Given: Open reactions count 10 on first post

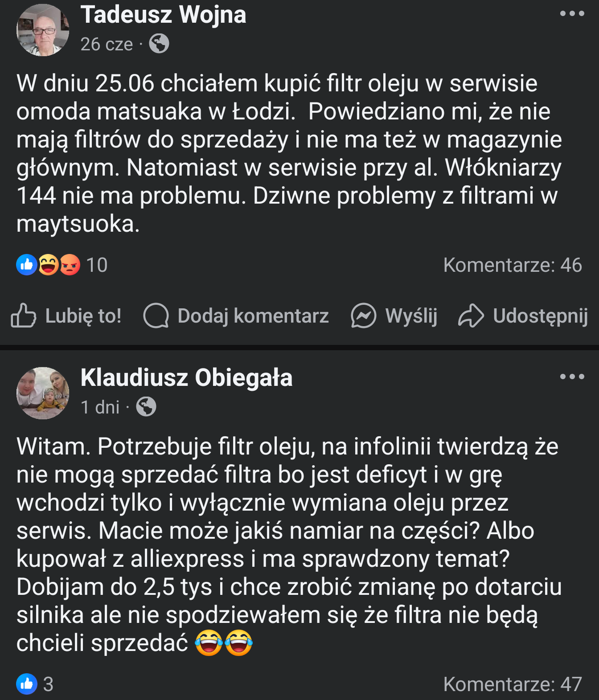Looking at the screenshot, I should pyautogui.click(x=97, y=265).
